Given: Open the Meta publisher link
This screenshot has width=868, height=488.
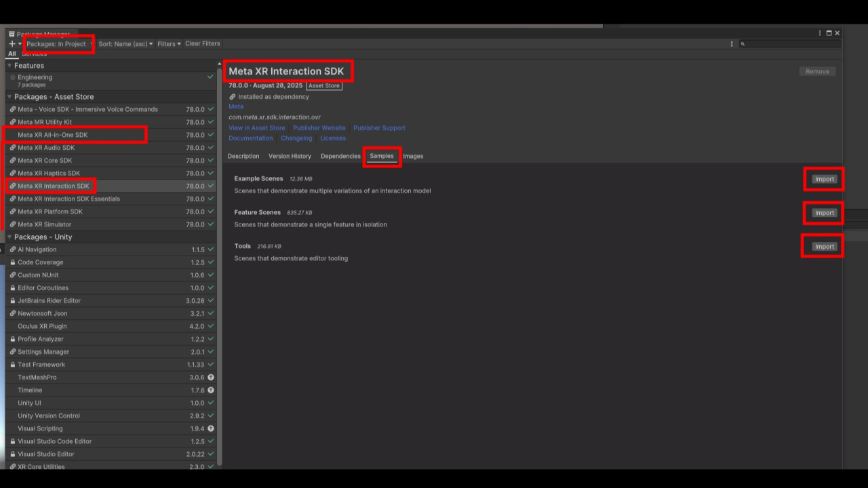Looking at the screenshot, I should [236, 106].
